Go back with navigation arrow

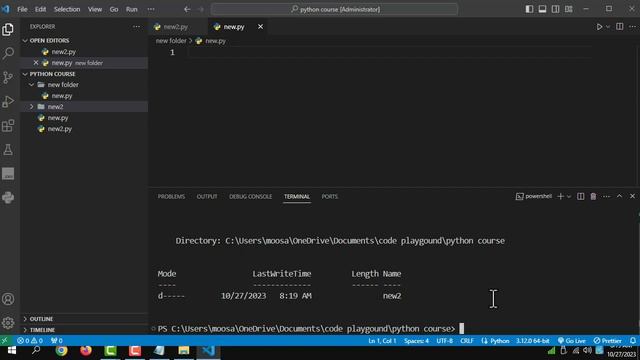pyautogui.click(x=187, y=9)
